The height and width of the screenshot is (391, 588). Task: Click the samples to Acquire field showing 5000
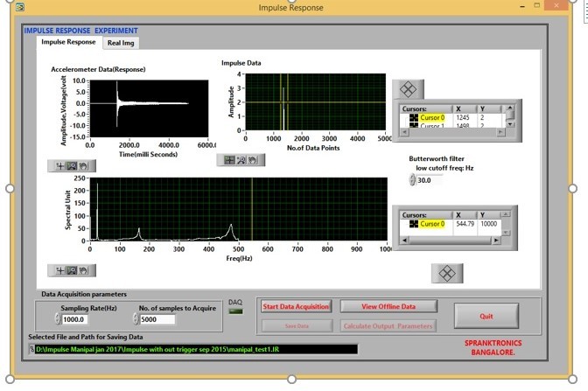click(x=157, y=319)
